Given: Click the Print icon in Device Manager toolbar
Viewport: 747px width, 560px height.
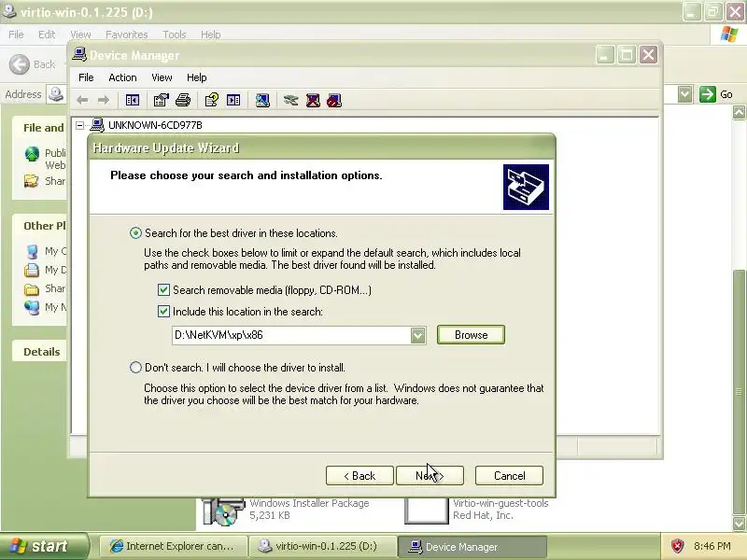Looking at the screenshot, I should pyautogui.click(x=183, y=100).
